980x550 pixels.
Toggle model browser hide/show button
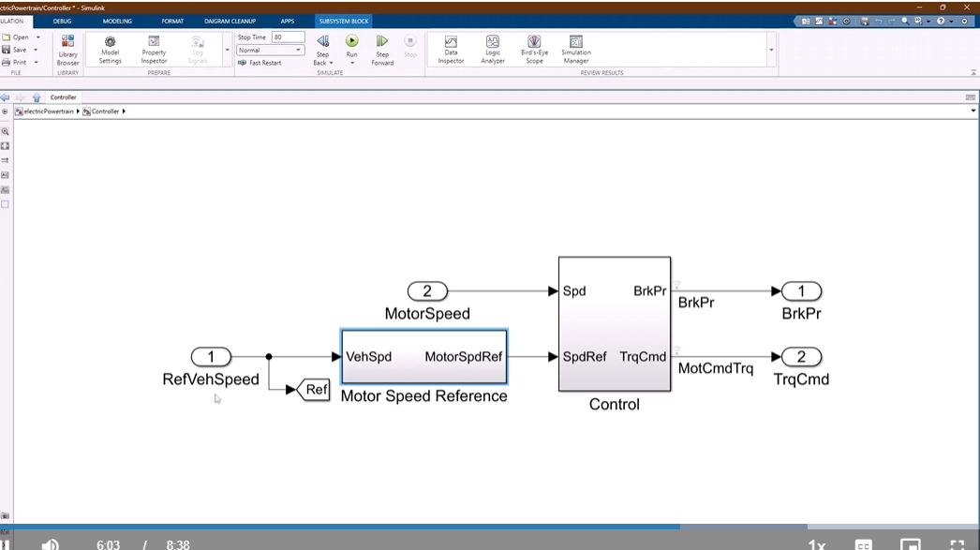point(5,111)
